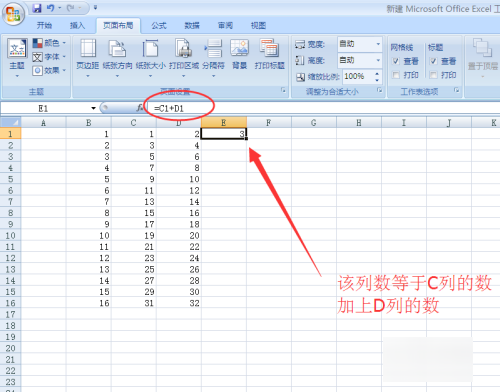Open the Name Box dropdown arrow
Screen dimensions: 500x392
(x=93, y=108)
